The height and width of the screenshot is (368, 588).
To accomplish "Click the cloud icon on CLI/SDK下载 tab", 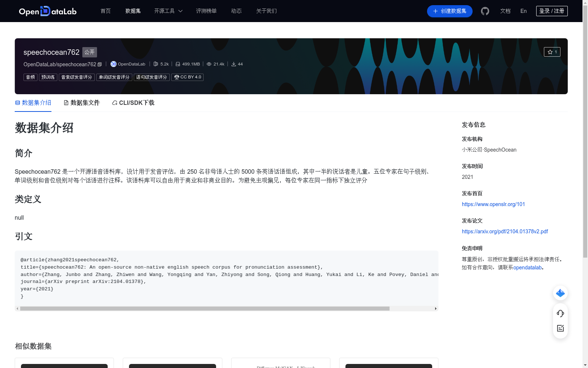I will 115,103.
